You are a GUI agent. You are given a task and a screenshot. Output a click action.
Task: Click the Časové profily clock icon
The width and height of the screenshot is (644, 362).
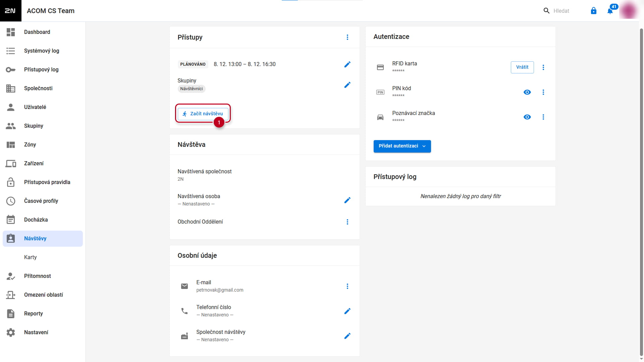11,201
